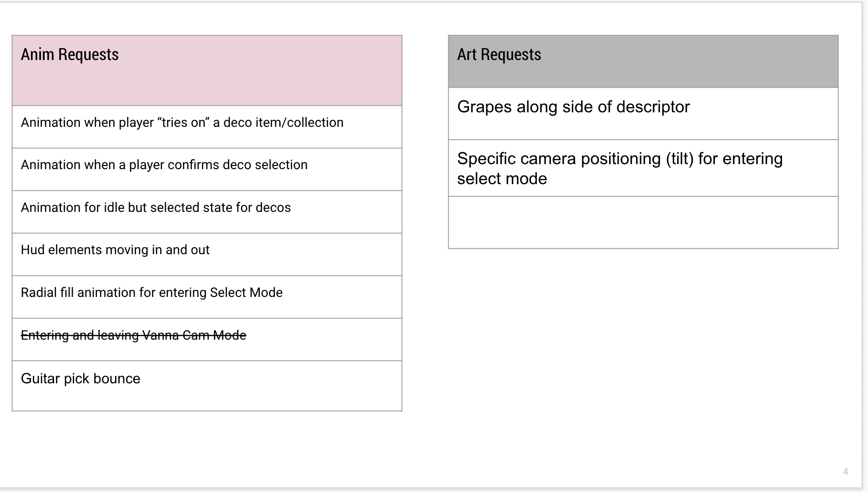This screenshot has height=492, width=868.
Task: Select the Radial fill animation row
Action: point(207,297)
